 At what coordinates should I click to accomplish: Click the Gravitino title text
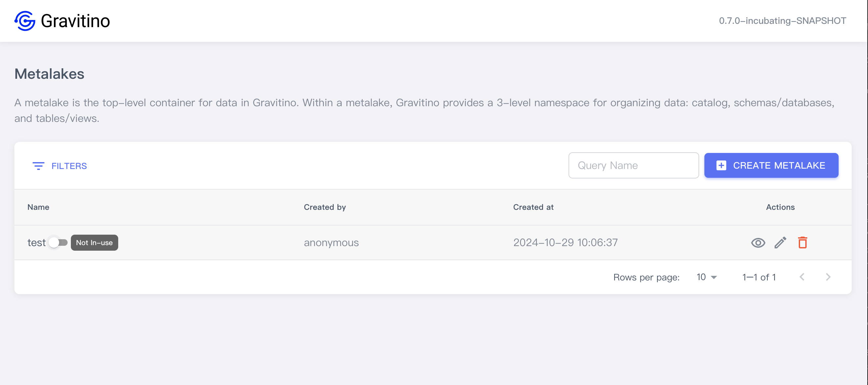click(75, 21)
